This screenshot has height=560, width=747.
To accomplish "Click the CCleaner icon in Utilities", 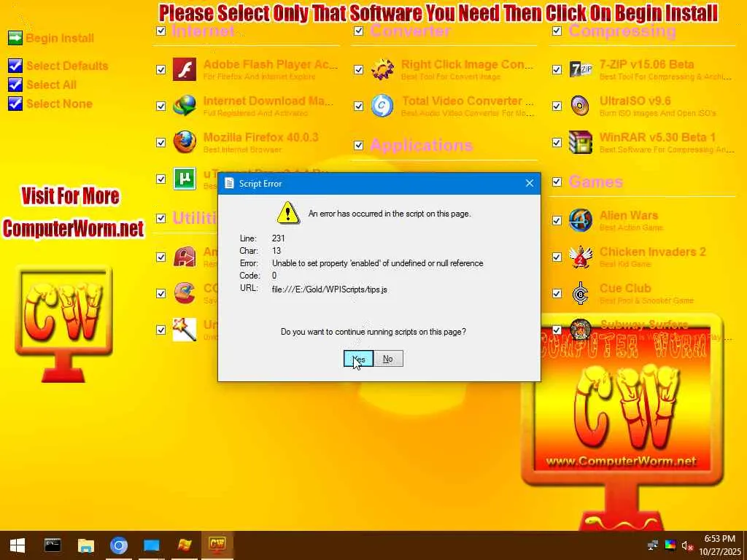I will (185, 293).
